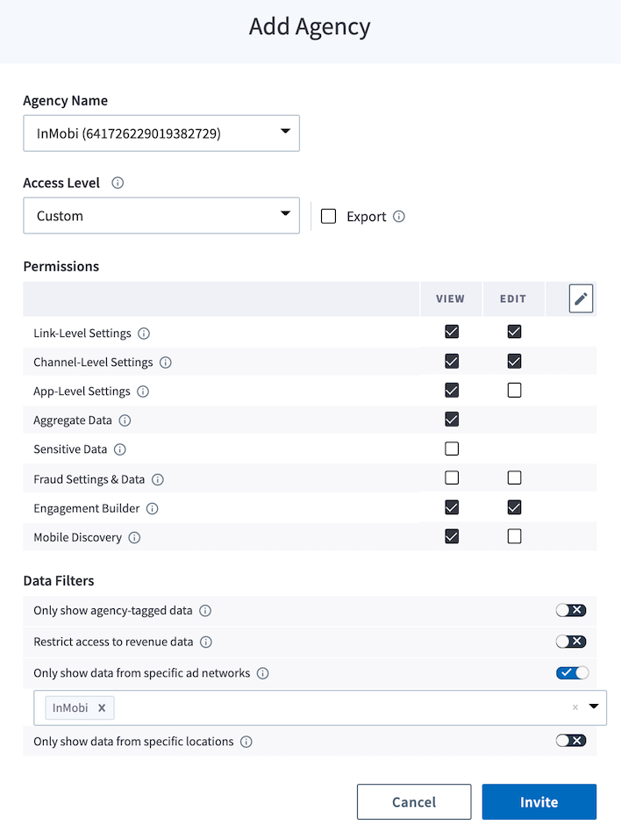Click the Data Filters section heading
The width and height of the screenshot is (621, 840).
coord(59,581)
